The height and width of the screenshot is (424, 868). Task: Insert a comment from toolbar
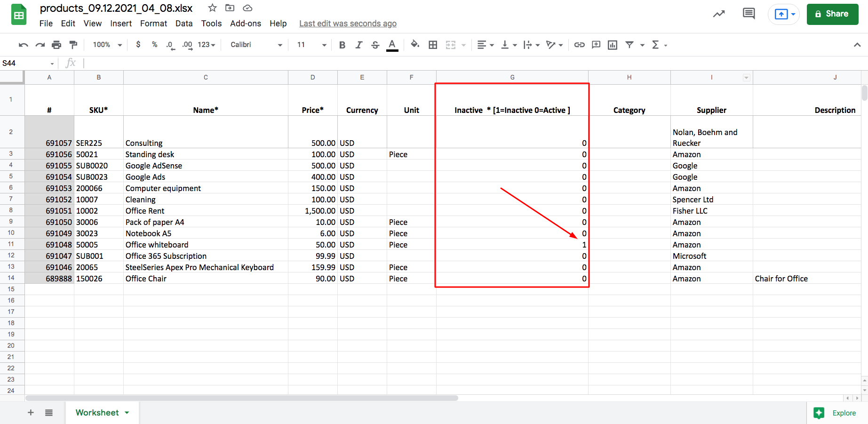596,45
